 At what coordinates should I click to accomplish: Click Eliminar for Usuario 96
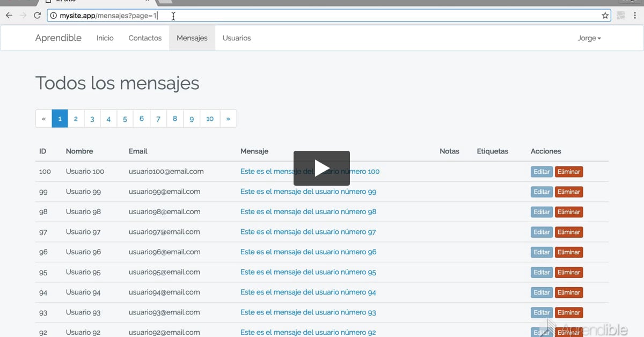click(569, 252)
